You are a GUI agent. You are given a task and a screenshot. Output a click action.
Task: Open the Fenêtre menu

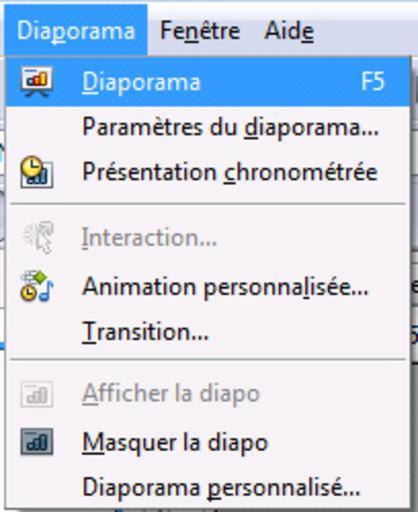200,31
